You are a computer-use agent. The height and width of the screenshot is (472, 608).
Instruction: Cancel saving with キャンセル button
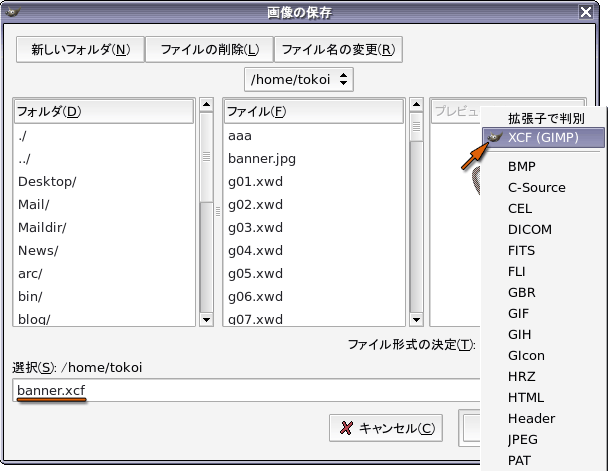click(x=386, y=428)
